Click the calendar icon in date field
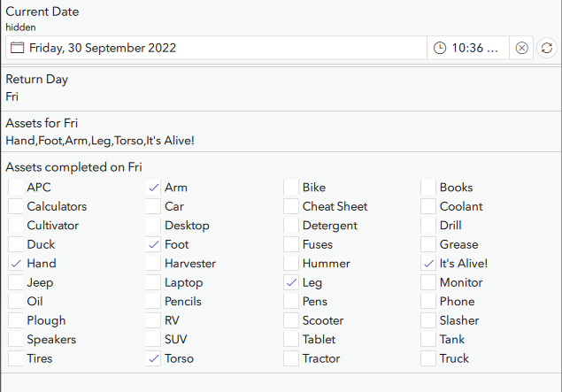 (17, 48)
